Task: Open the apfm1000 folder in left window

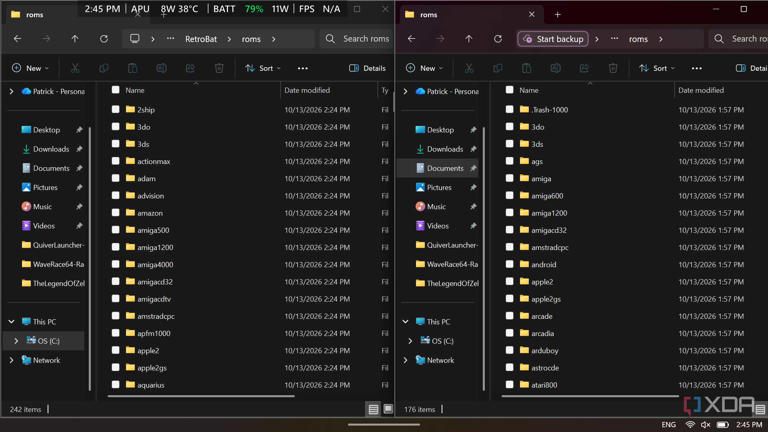Action: click(x=154, y=333)
